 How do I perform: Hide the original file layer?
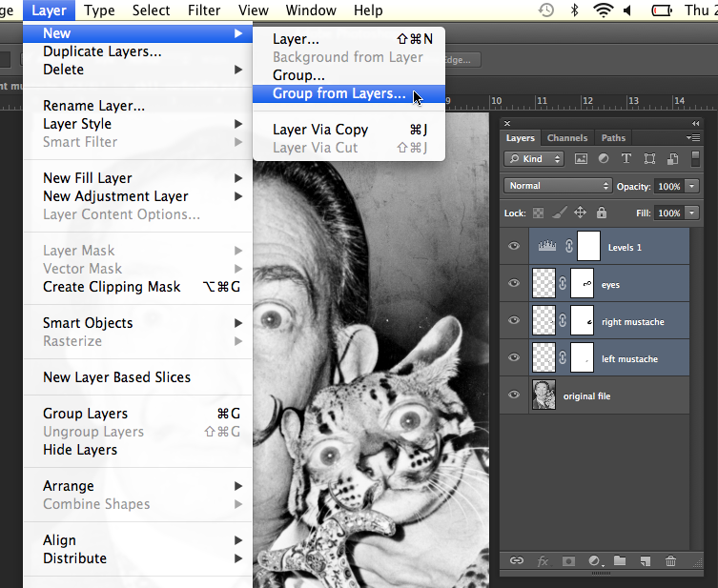(x=514, y=395)
